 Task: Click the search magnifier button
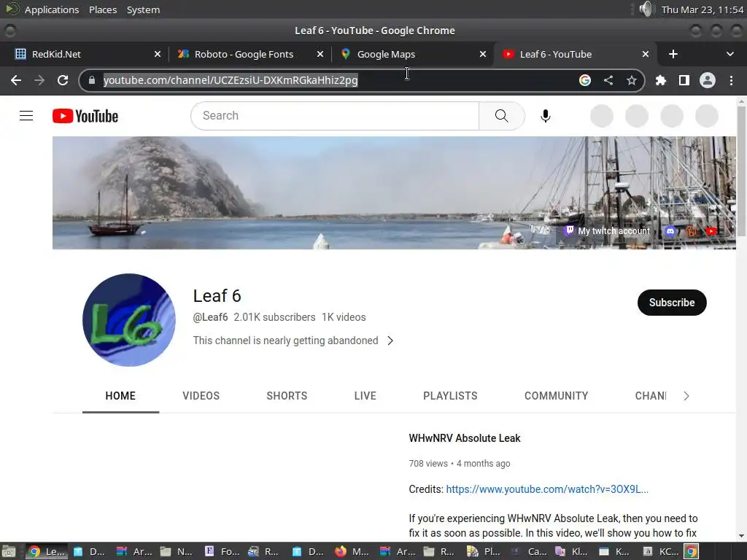tap(502, 116)
